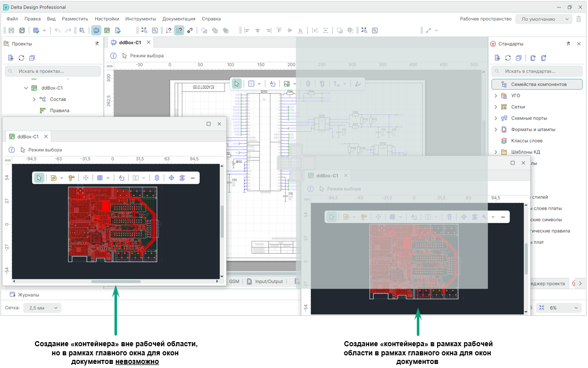588x368 pixels.
Task: Select the pointer tool in PCB toolbar
Action: tap(40, 178)
